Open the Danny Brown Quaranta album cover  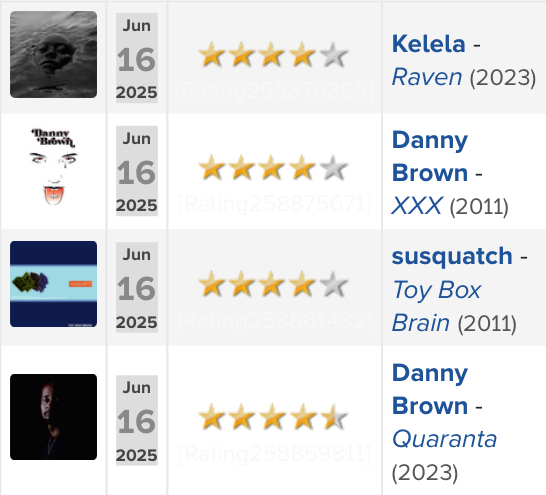pos(53,417)
